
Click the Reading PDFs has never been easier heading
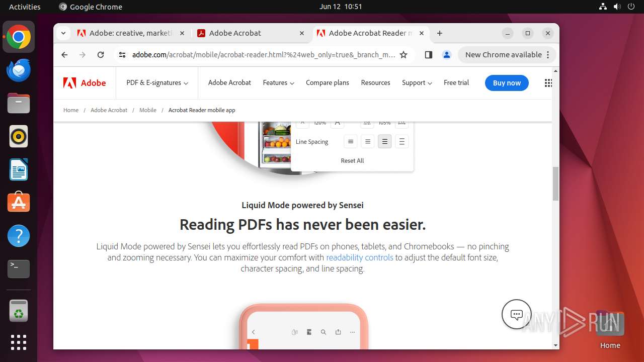click(303, 225)
